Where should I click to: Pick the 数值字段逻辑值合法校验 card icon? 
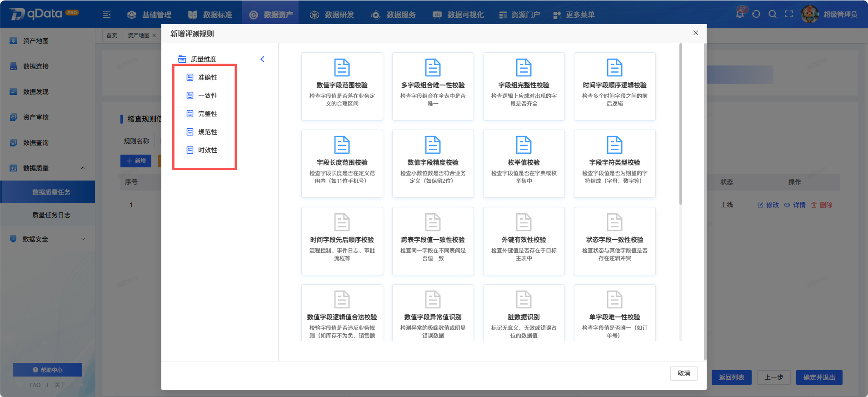coord(342,300)
